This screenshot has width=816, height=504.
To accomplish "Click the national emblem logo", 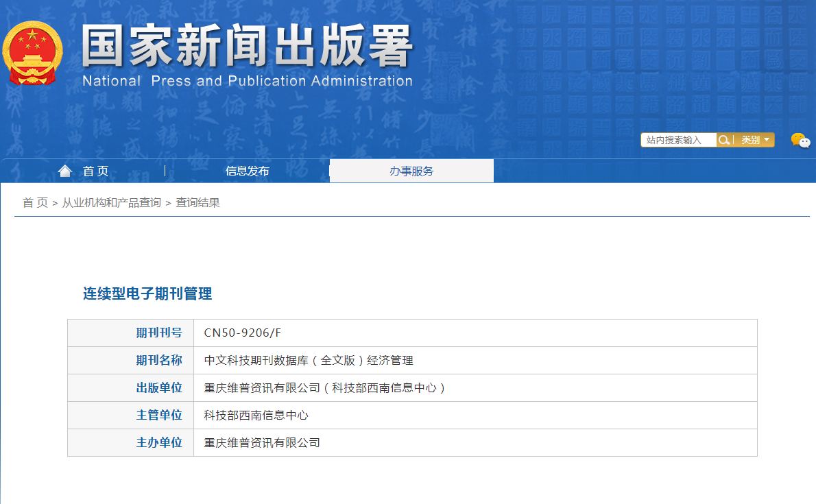I will coord(32,53).
